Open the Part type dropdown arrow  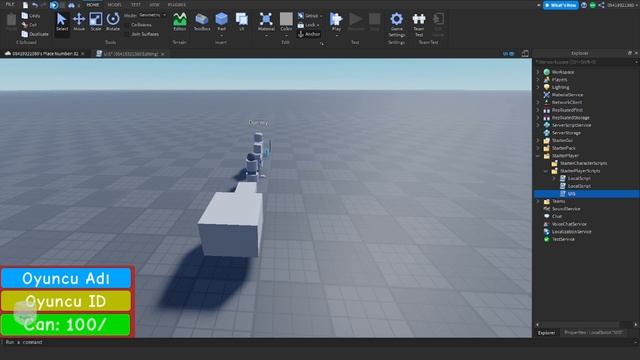[222, 36]
